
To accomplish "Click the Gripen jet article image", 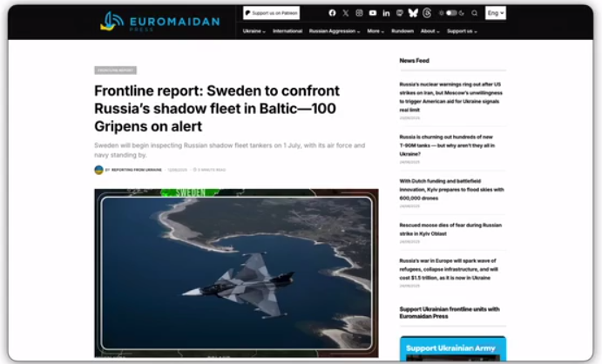I will click(236, 273).
